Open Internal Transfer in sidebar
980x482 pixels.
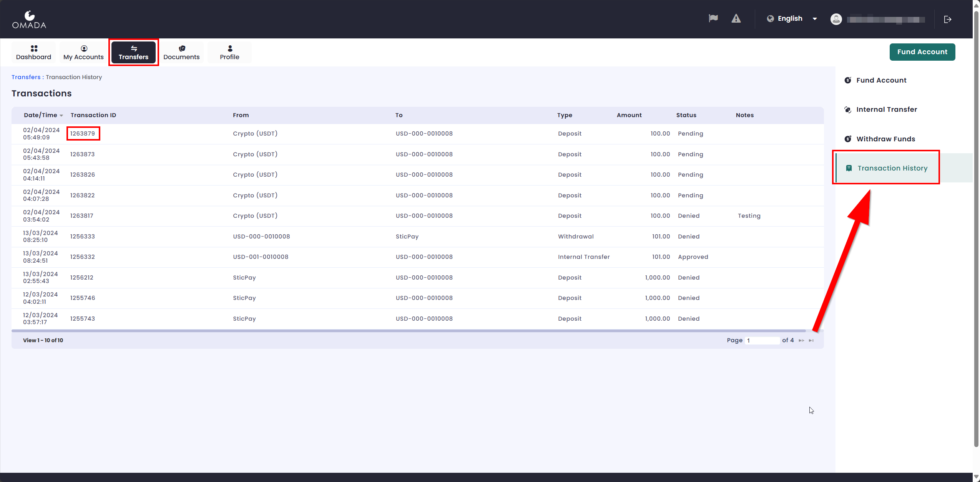[x=886, y=109]
